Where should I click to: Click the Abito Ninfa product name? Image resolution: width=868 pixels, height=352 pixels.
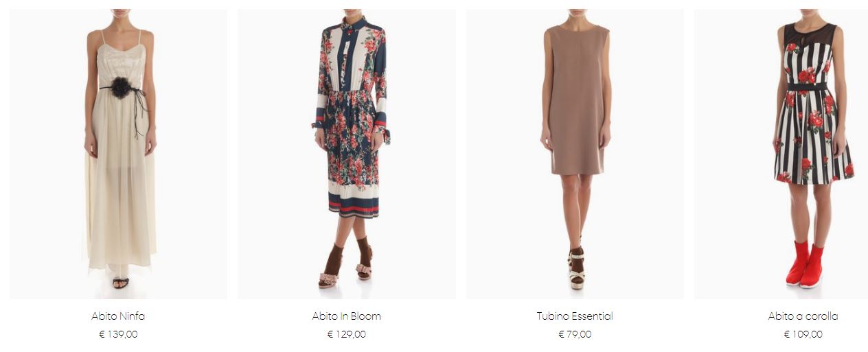[x=118, y=316]
